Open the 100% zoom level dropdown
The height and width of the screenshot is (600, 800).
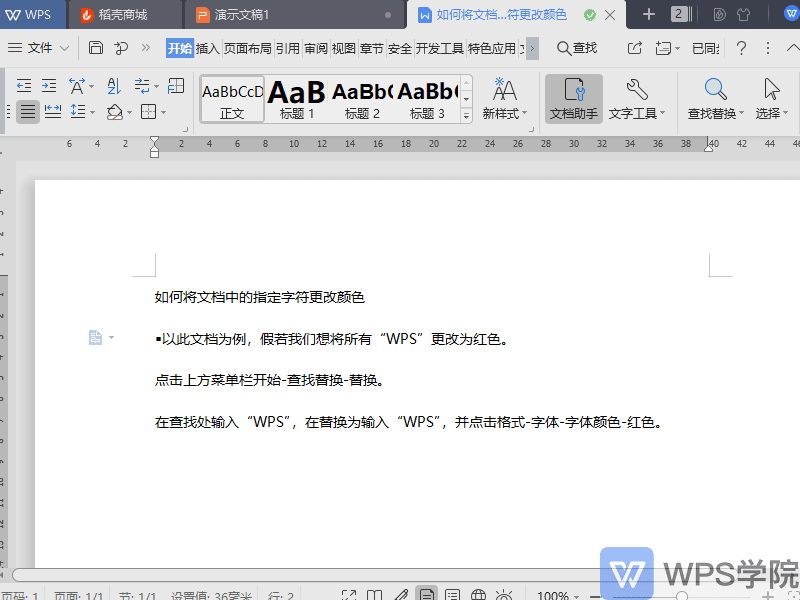point(558,595)
